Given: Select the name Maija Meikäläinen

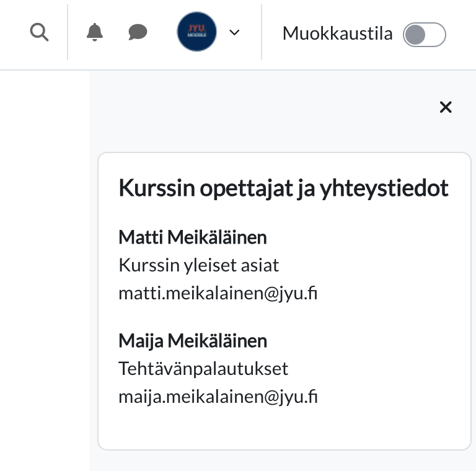Looking at the screenshot, I should click(x=192, y=340).
